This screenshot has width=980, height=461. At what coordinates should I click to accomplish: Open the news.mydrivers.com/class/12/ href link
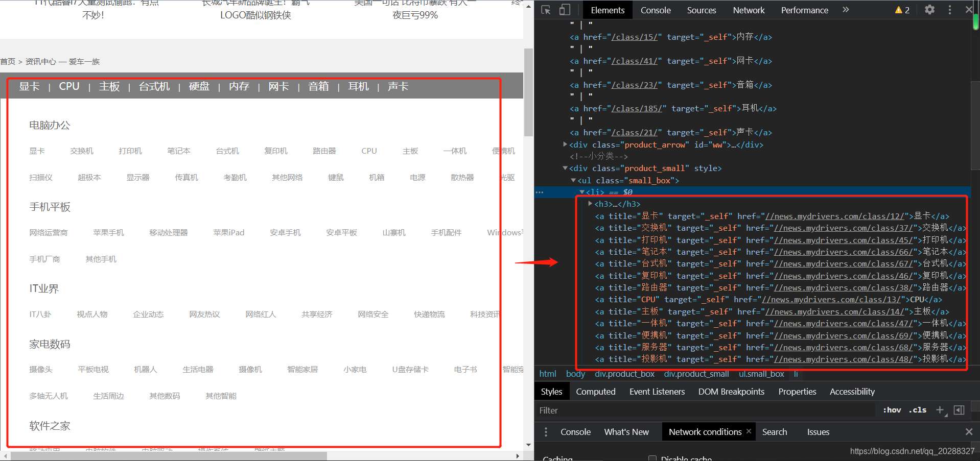[x=835, y=216]
